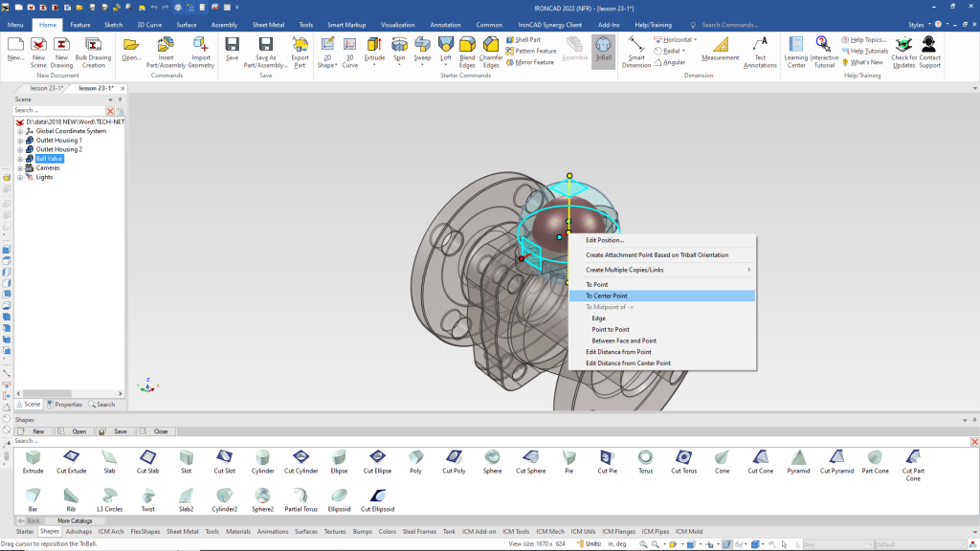Expand the Outlet Housing 1 tree node

click(19, 141)
